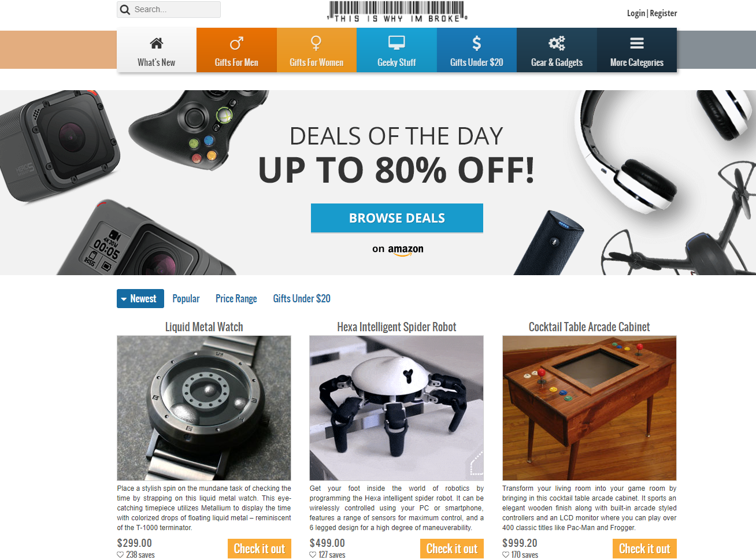Open the Register link
The width and height of the screenshot is (756, 559).
point(664,13)
